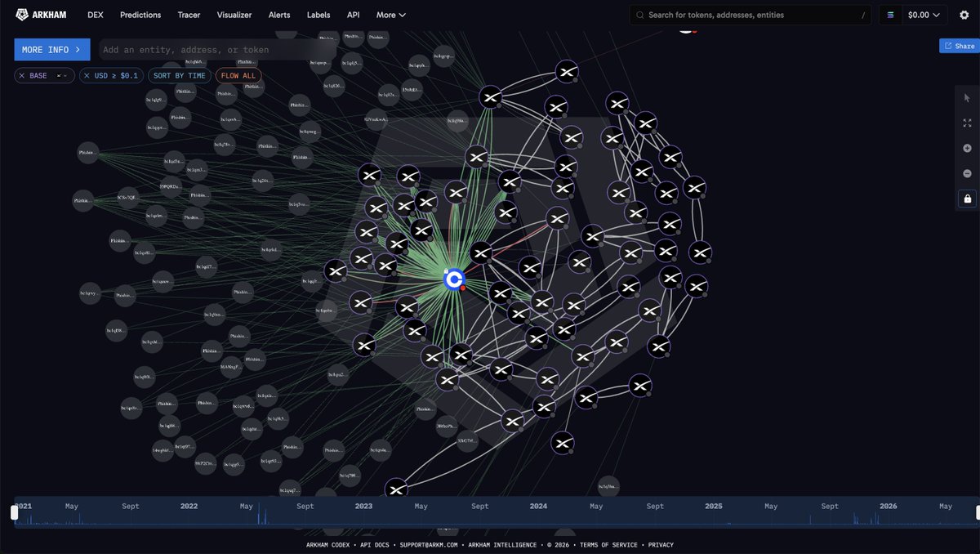Screen dimensions: 980x554
Task: Open the ARKHAM INTELLIGENCE footer link
Action: pyautogui.click(x=503, y=545)
